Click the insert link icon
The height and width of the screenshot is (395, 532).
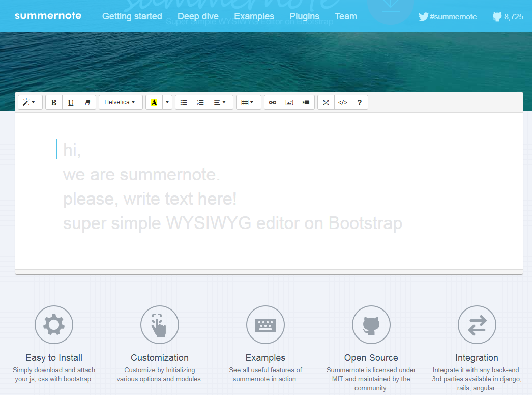click(273, 102)
